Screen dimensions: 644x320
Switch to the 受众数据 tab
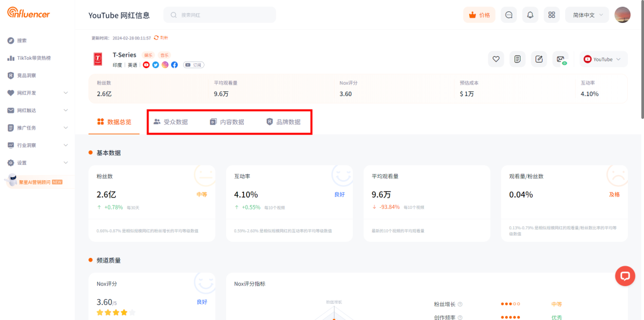[171, 122]
